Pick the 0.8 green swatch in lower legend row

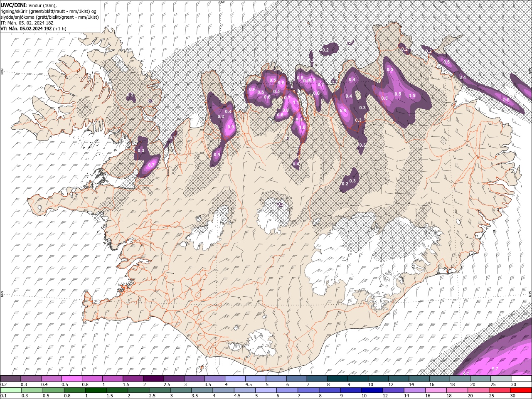(74, 390)
